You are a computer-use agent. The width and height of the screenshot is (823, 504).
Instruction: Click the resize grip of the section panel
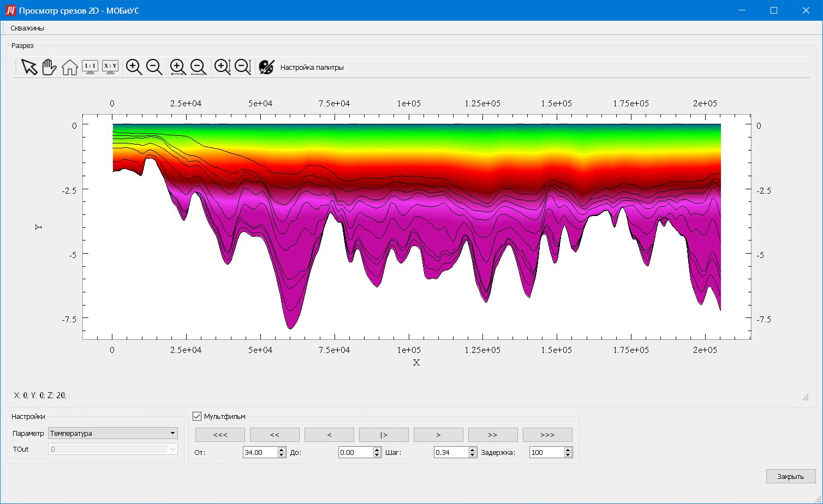click(x=806, y=398)
